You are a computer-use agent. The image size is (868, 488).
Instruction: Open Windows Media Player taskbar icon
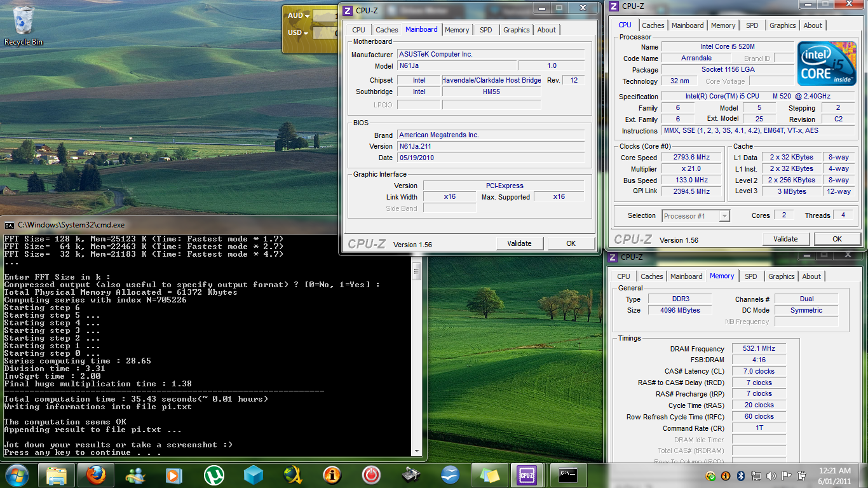174,475
